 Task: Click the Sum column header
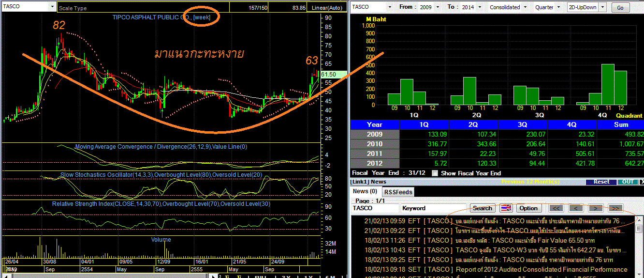click(620, 124)
